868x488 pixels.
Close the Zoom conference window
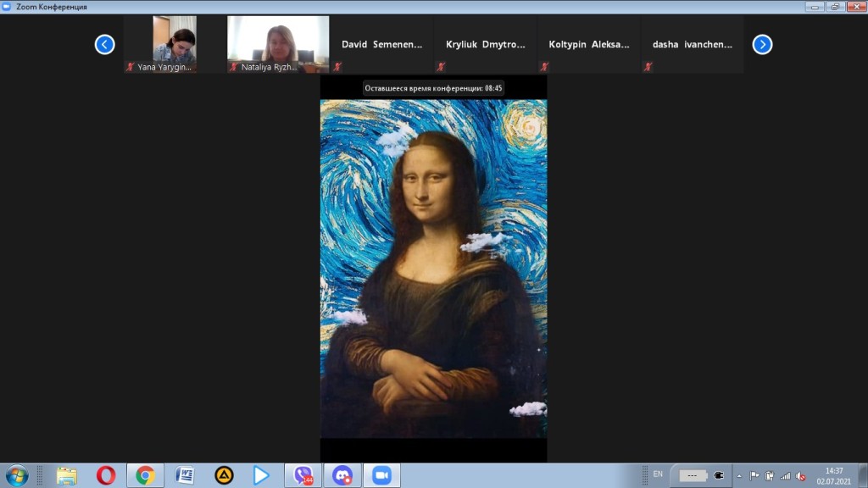856,7
